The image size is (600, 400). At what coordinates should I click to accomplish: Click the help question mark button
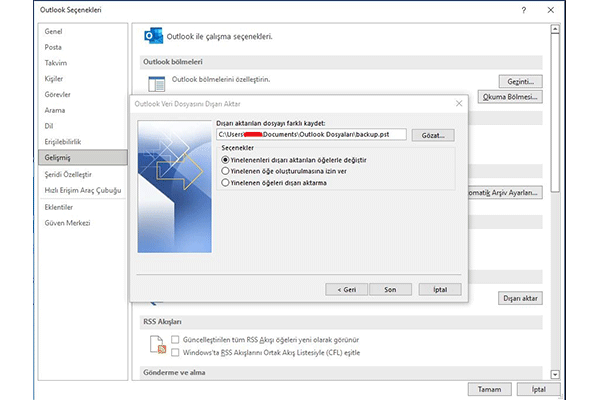[x=523, y=10]
